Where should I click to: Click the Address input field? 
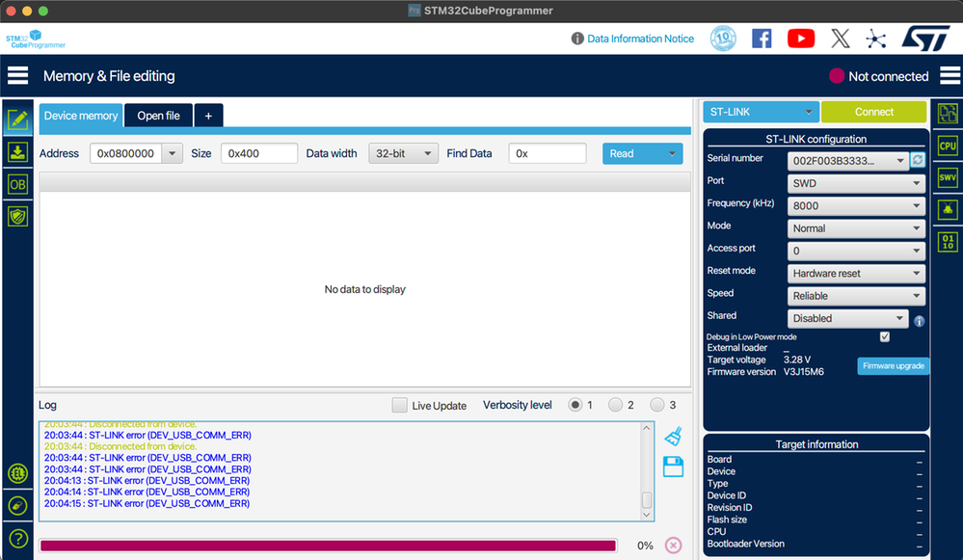tap(126, 153)
